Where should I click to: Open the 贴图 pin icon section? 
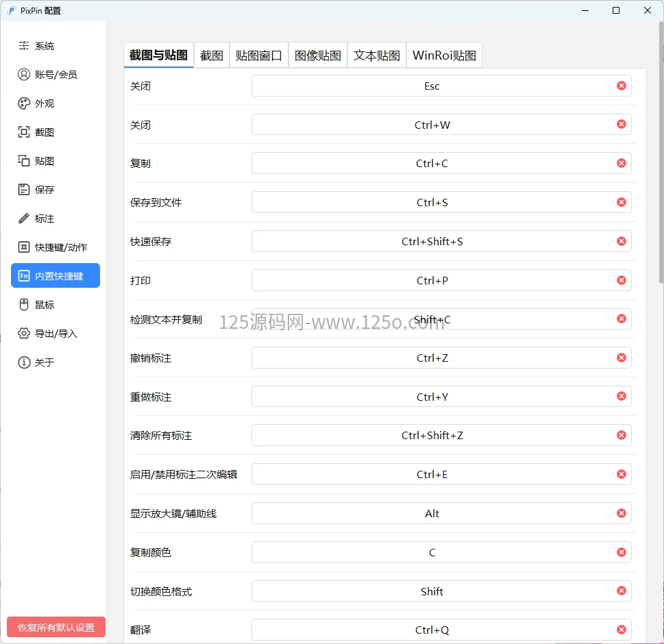tap(24, 161)
